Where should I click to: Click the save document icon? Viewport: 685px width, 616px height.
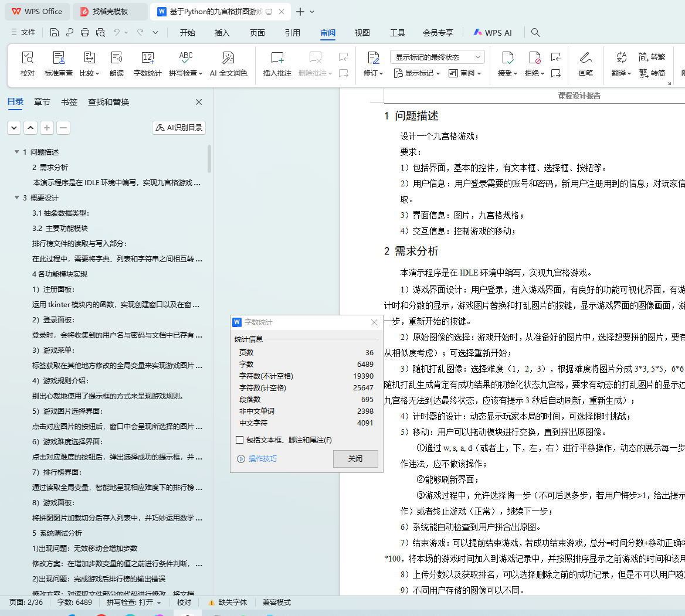[x=54, y=32]
